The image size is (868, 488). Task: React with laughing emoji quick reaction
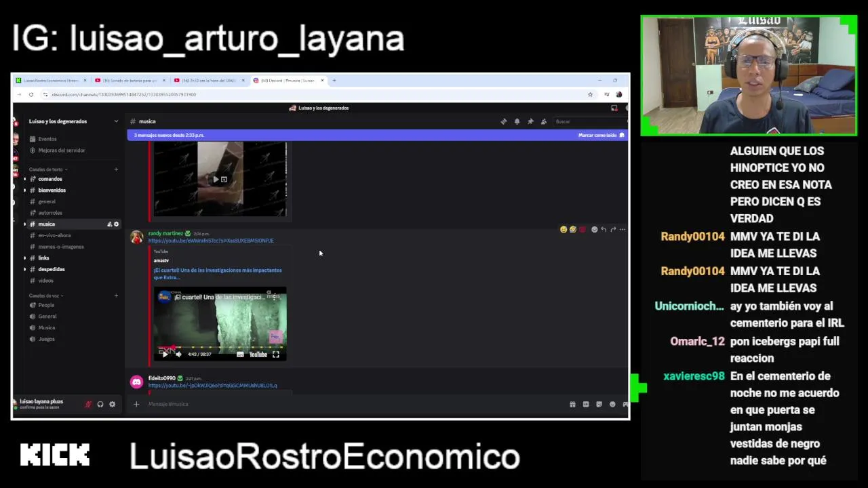pos(573,230)
